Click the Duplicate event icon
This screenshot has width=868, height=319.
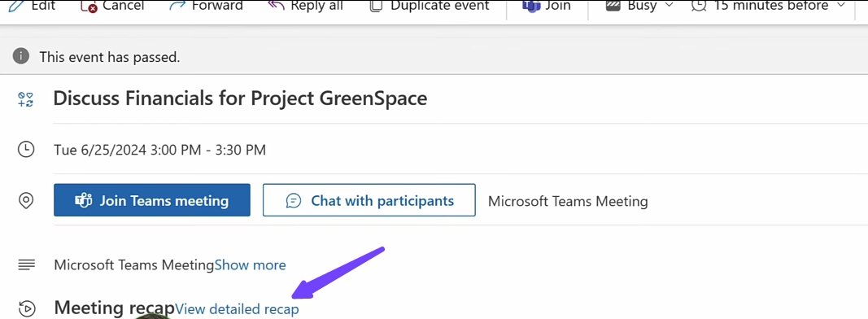[376, 6]
